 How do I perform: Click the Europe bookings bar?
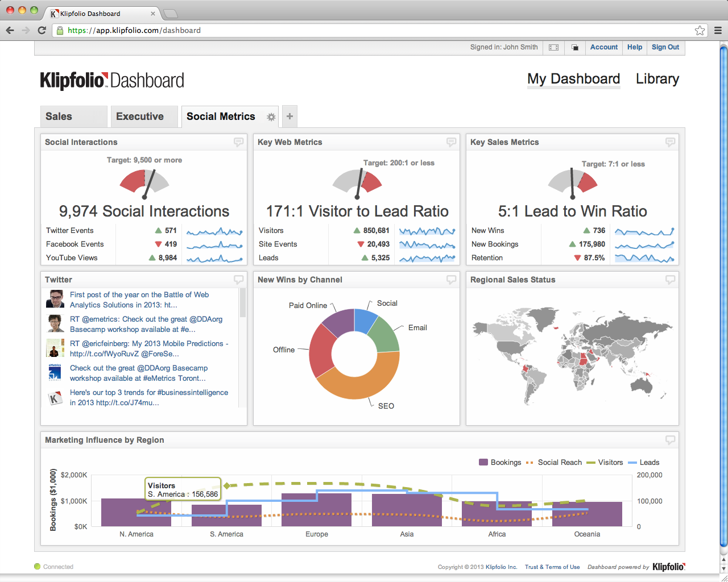click(316, 510)
